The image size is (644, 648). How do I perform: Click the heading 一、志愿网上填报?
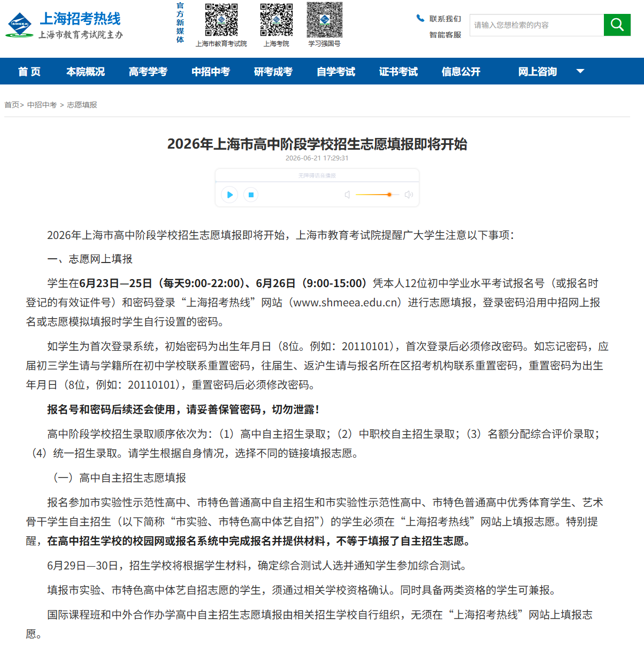(x=90, y=259)
